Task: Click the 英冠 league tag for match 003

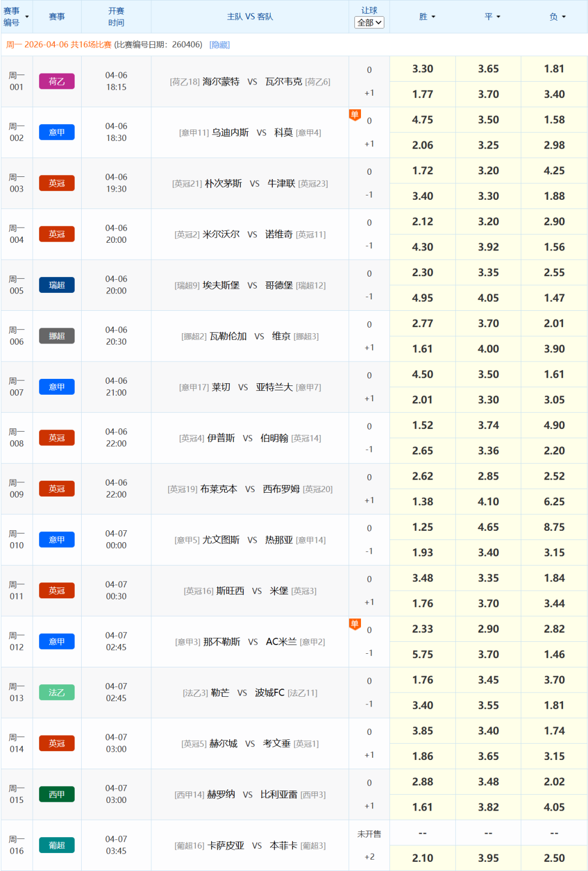Action: 57,183
